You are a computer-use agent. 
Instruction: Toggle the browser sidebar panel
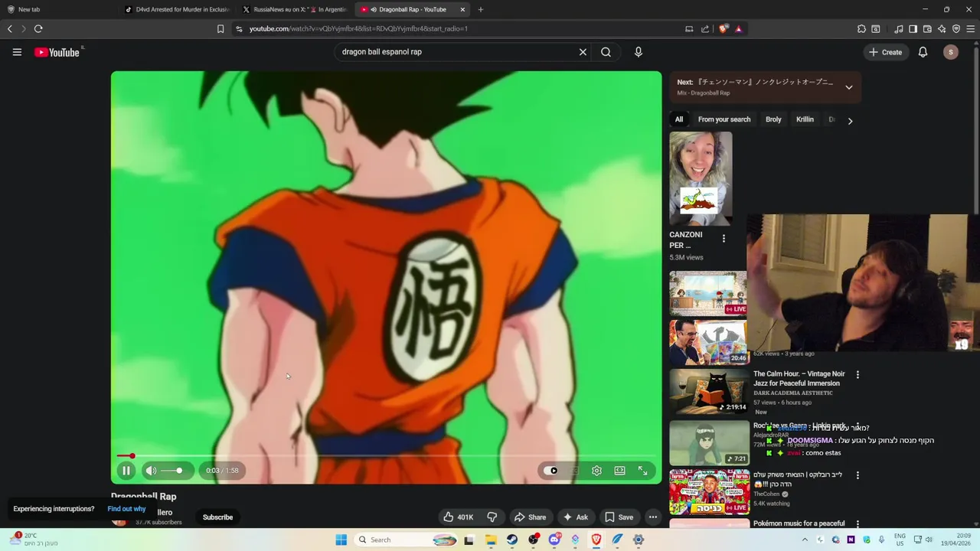coord(913,29)
